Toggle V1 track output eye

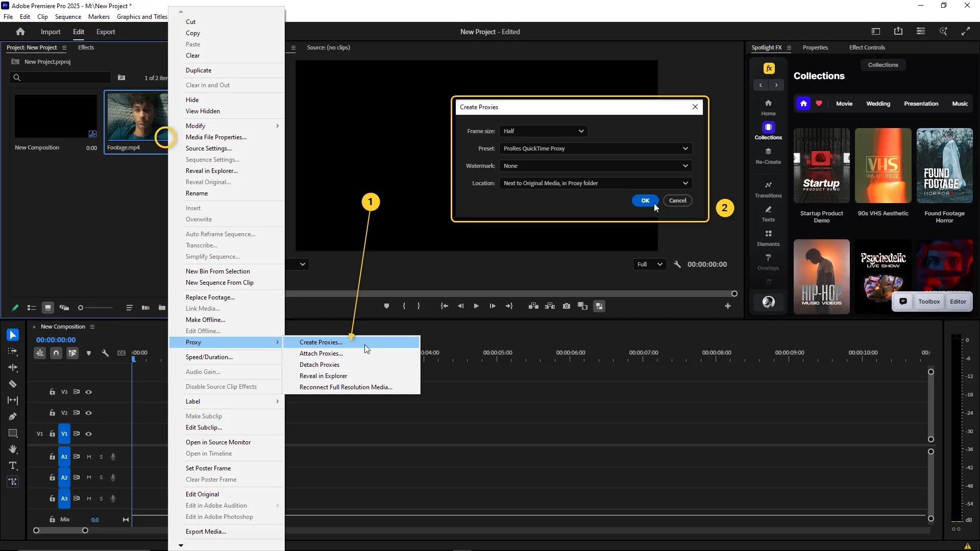tap(88, 434)
